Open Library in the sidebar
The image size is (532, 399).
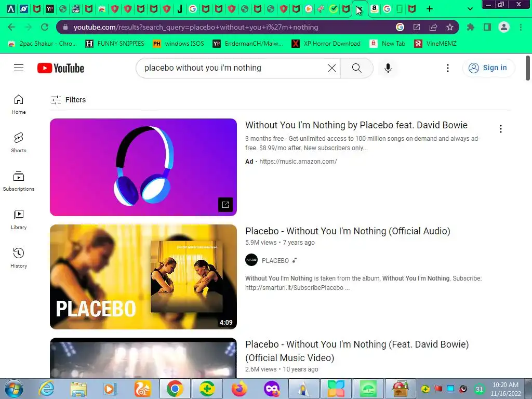(19, 220)
